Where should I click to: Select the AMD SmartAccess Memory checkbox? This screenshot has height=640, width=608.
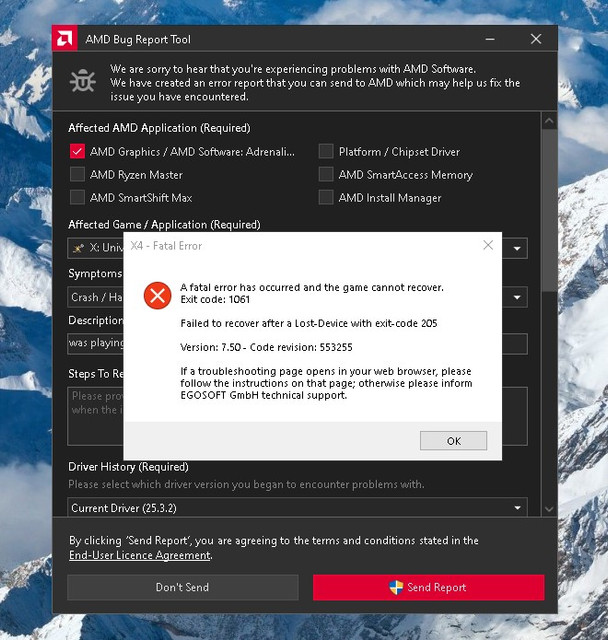[326, 174]
